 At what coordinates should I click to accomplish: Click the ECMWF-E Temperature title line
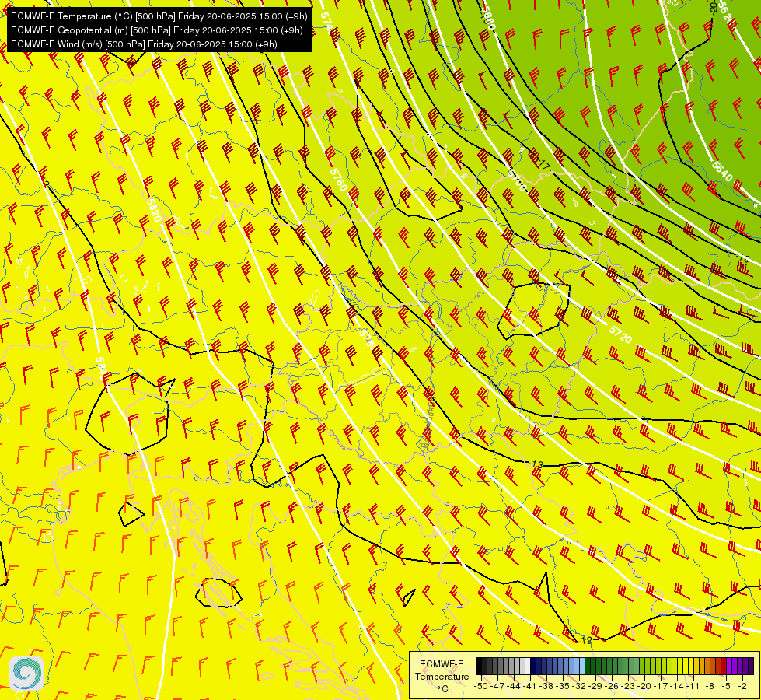click(x=159, y=16)
